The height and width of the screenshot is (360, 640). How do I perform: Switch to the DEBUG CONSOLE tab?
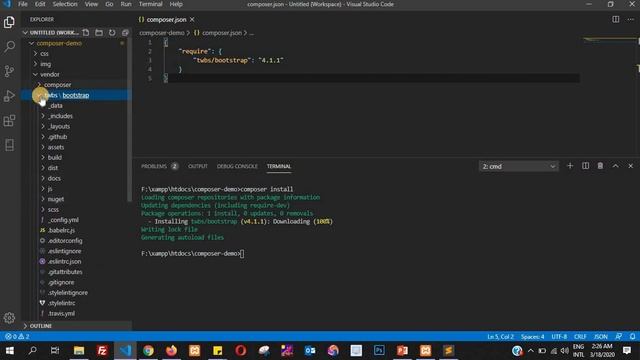click(x=237, y=166)
